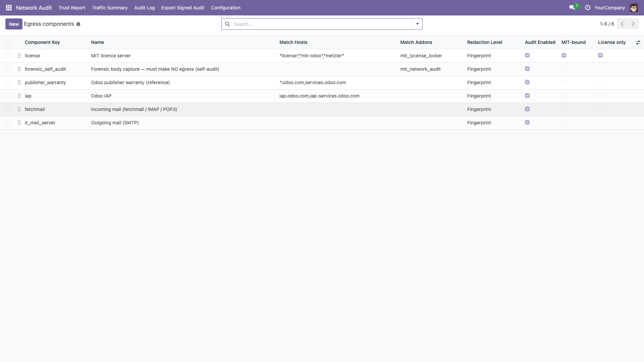Click the *.odoo.com,services.odoo.com hosts cell
The image size is (644, 362).
[x=313, y=82]
